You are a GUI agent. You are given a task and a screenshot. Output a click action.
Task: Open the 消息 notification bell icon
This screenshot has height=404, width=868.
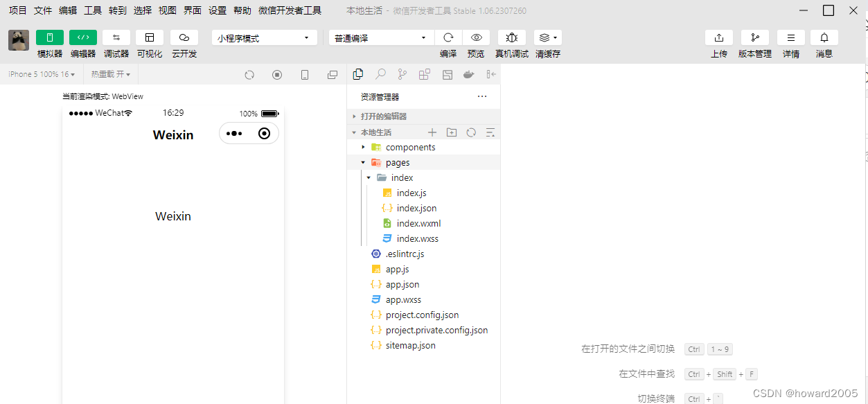tap(824, 37)
